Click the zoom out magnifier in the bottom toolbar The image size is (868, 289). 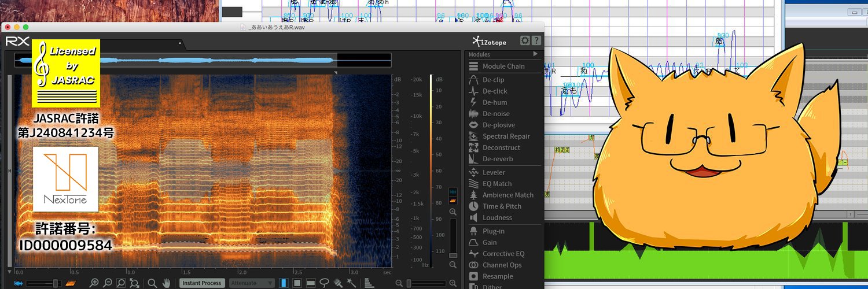(x=107, y=283)
